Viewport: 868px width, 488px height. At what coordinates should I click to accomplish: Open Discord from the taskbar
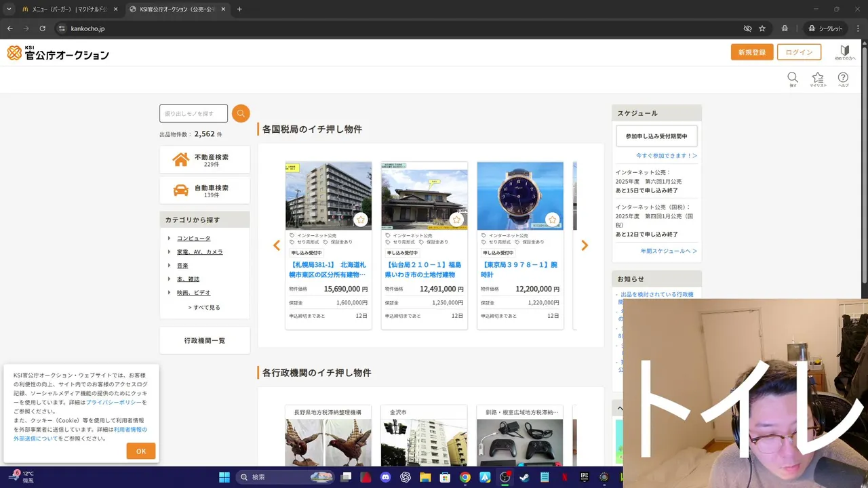(386, 477)
